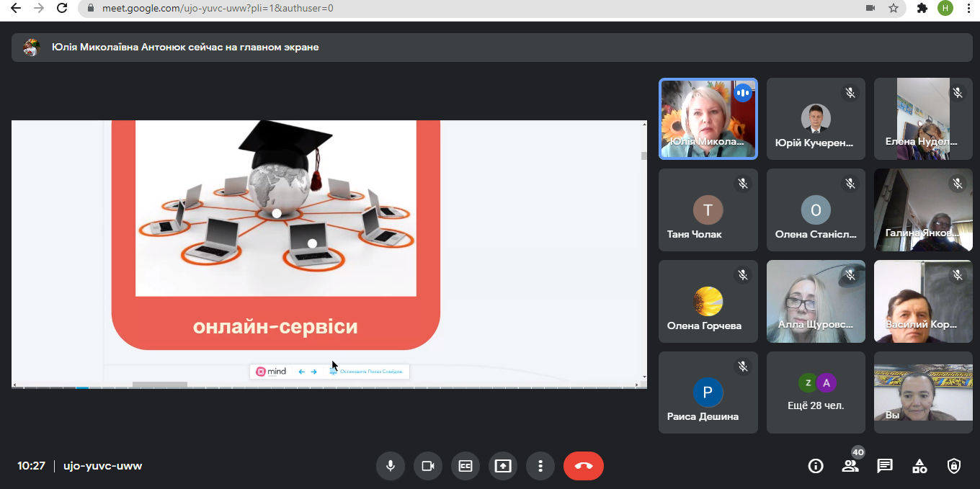Click the horizontal scrollbar thumb in the presentation
Image resolution: width=980 pixels, height=489 pixels.
160,385
